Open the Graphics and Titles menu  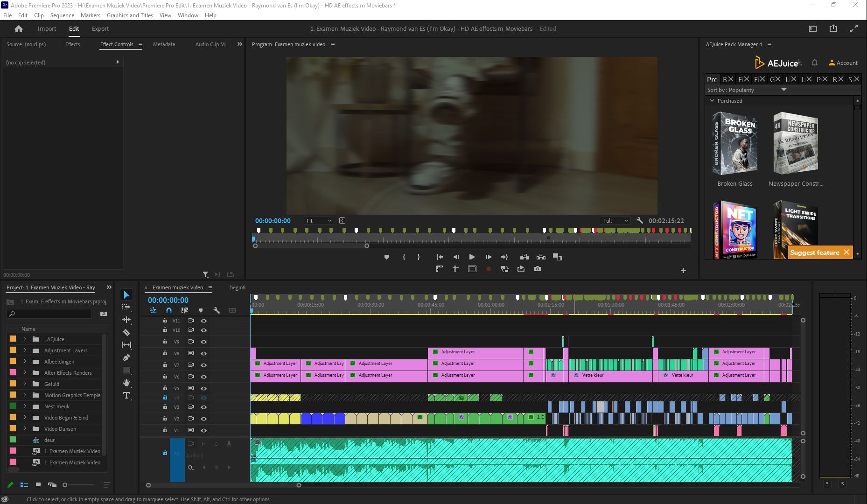coord(130,15)
